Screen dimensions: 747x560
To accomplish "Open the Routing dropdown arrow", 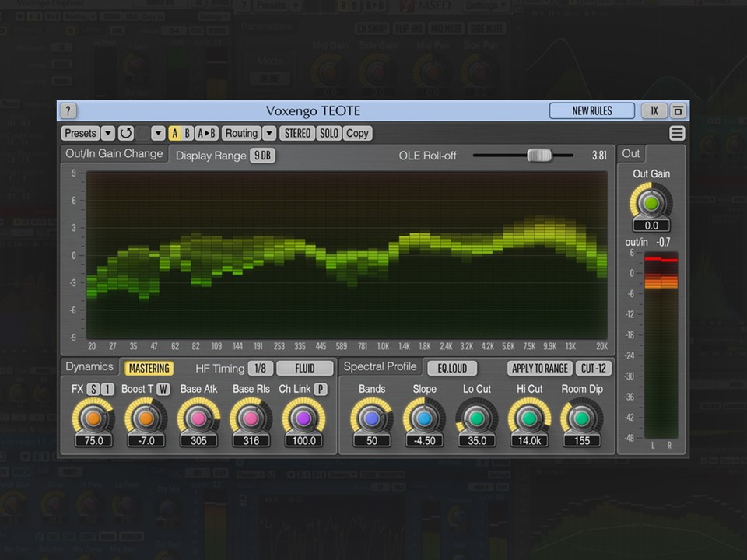I will (270, 133).
